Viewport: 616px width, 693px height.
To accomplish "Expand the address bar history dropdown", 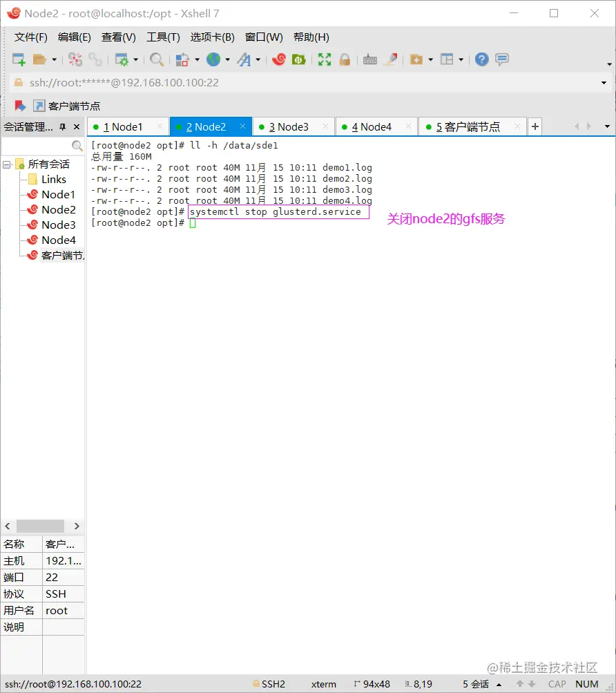I will point(604,83).
